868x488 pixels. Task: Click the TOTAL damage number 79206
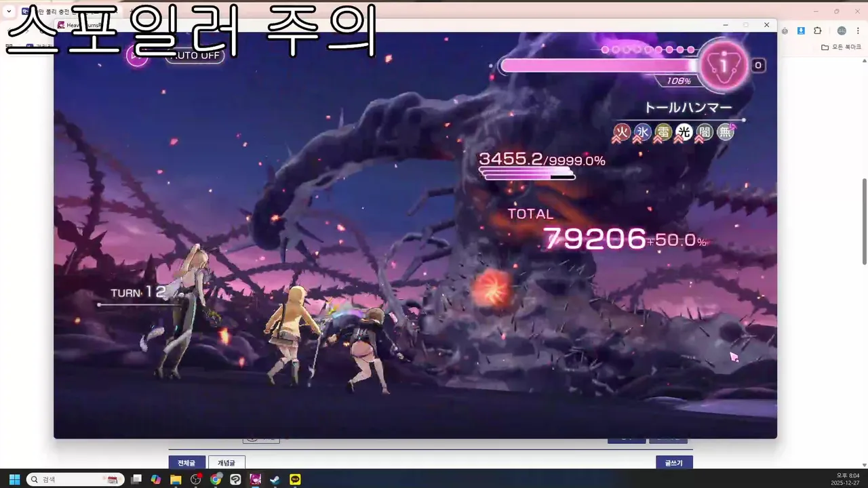(x=595, y=239)
